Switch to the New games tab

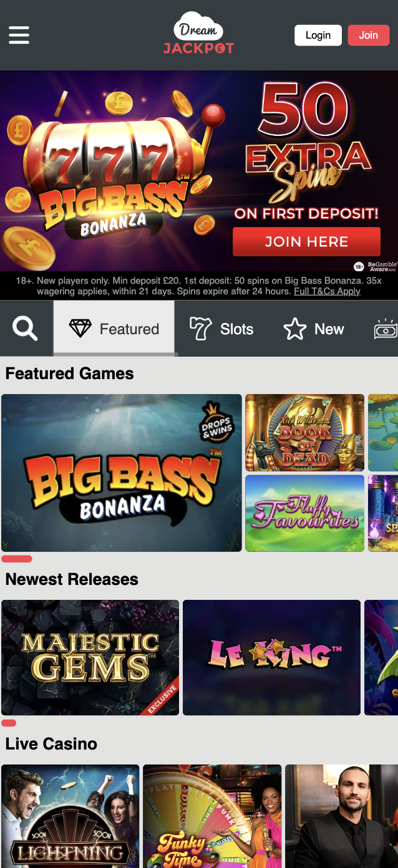pyautogui.click(x=314, y=329)
